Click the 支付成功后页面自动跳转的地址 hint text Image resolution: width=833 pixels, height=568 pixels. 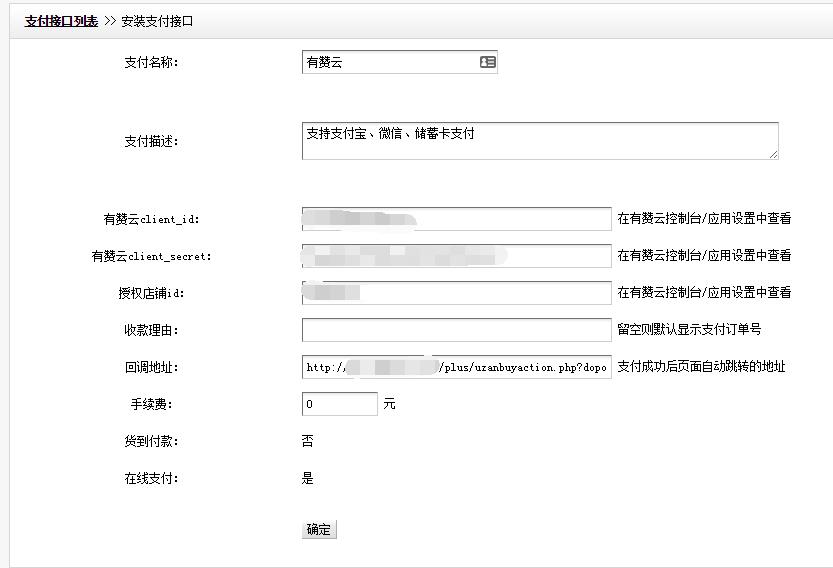tap(701, 367)
